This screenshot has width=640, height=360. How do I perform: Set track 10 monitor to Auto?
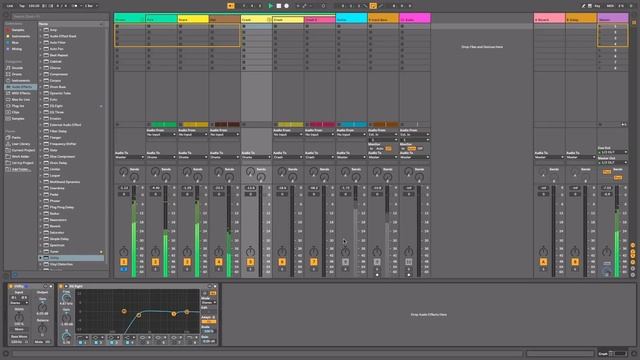point(412,149)
